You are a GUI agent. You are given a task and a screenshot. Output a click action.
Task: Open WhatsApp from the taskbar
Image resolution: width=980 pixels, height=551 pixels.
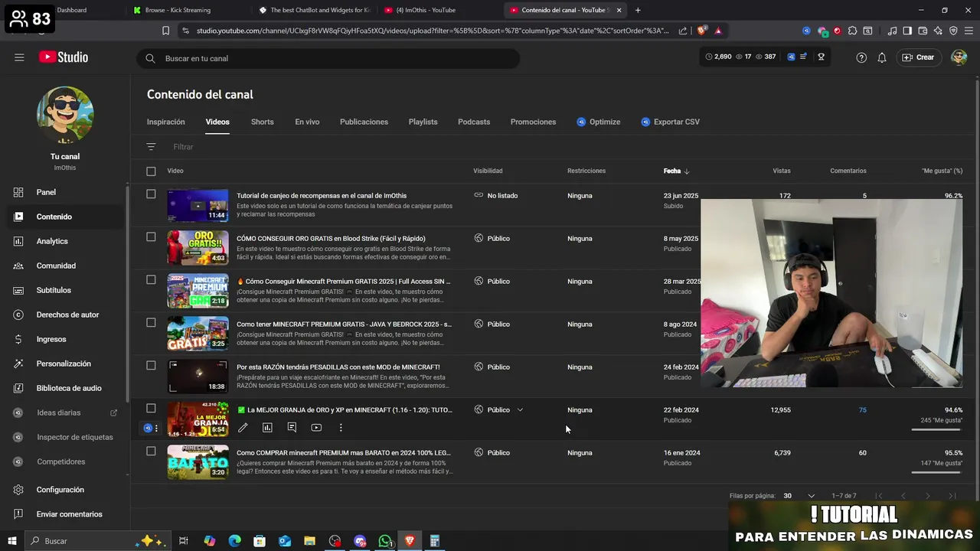[x=385, y=541]
